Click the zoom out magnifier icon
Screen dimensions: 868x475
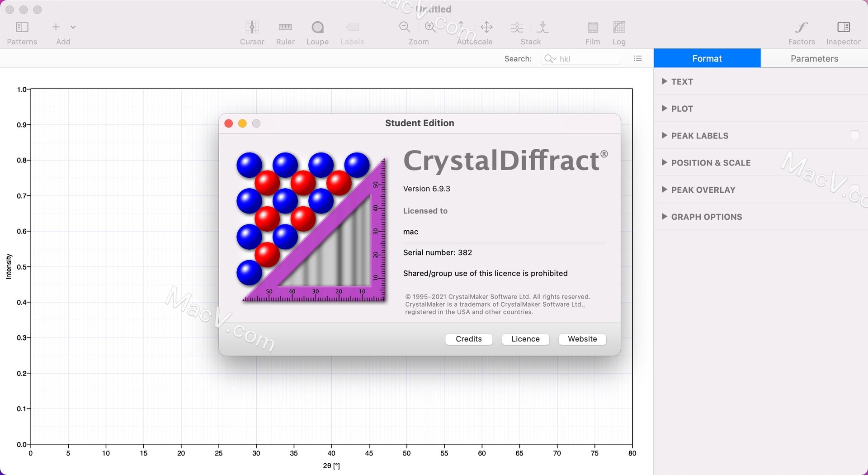click(x=405, y=27)
